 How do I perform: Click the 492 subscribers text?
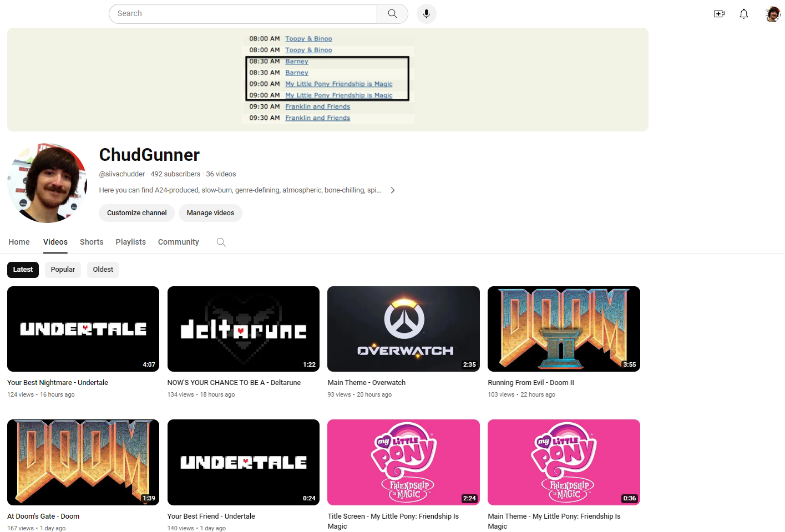click(x=175, y=174)
